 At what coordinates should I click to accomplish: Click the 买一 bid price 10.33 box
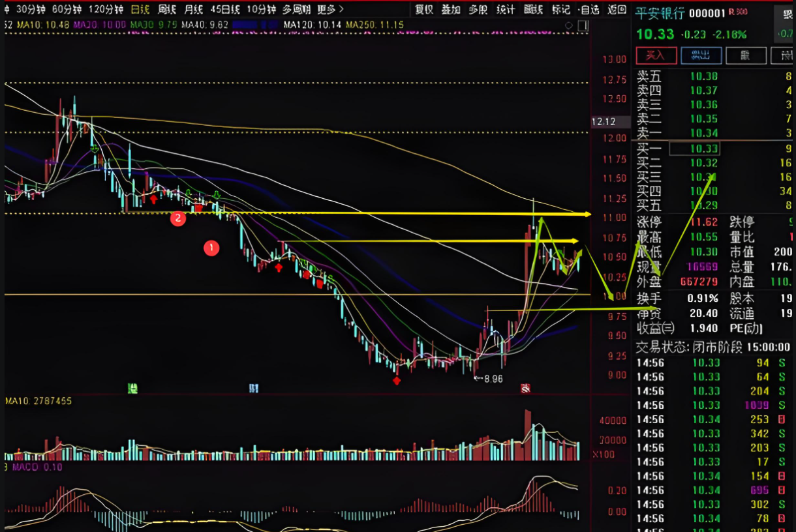pos(696,149)
